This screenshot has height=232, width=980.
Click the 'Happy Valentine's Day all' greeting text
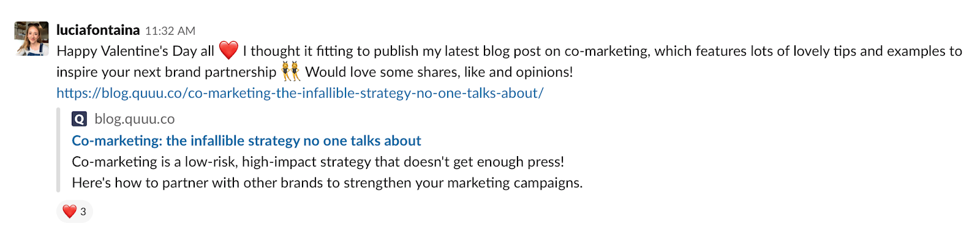tap(135, 51)
